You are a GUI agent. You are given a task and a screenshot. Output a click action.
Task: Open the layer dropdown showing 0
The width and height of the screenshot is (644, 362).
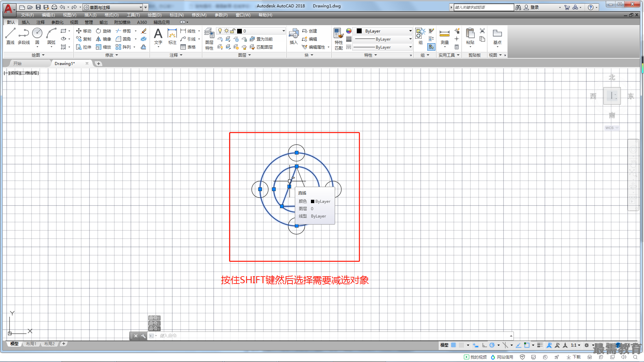pos(251,31)
